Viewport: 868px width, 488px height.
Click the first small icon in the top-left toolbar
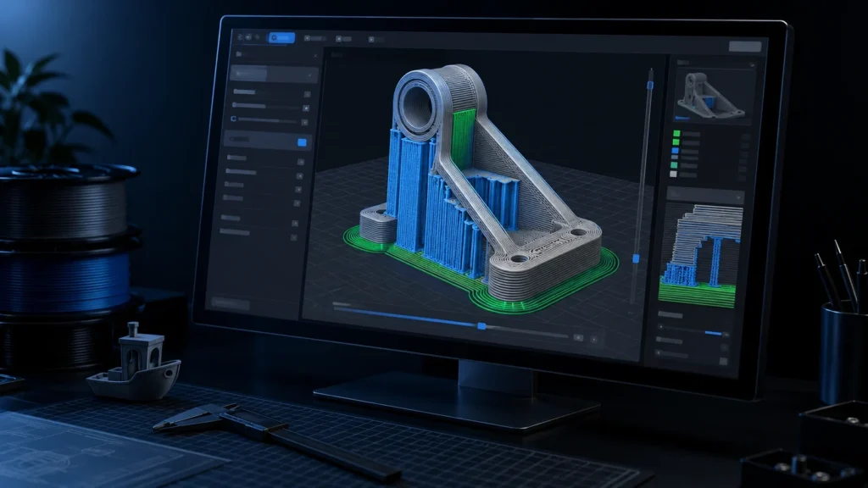point(240,37)
